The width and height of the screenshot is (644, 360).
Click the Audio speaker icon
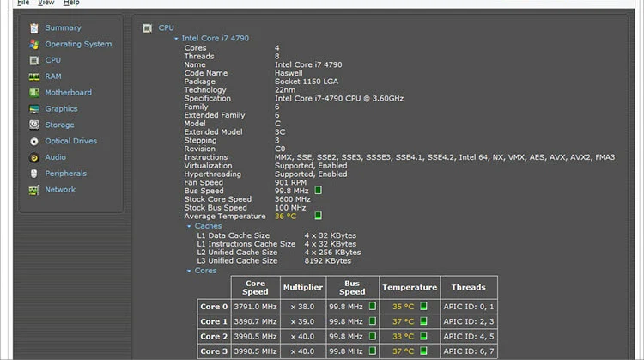34,157
